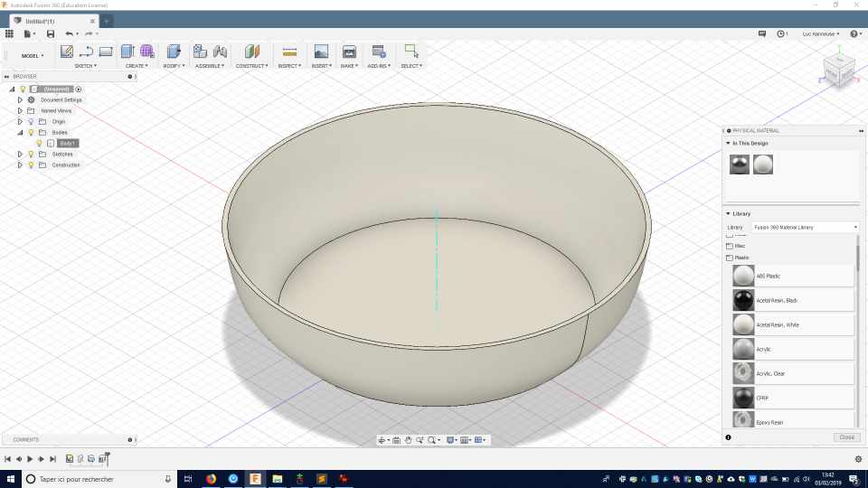Select the Select tool icon
This screenshot has width=868, height=488.
411,52
